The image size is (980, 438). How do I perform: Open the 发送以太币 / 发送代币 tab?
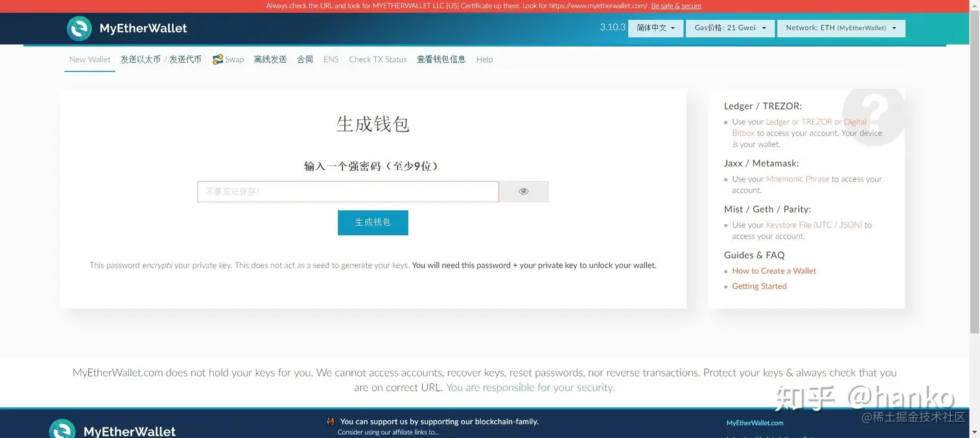161,60
